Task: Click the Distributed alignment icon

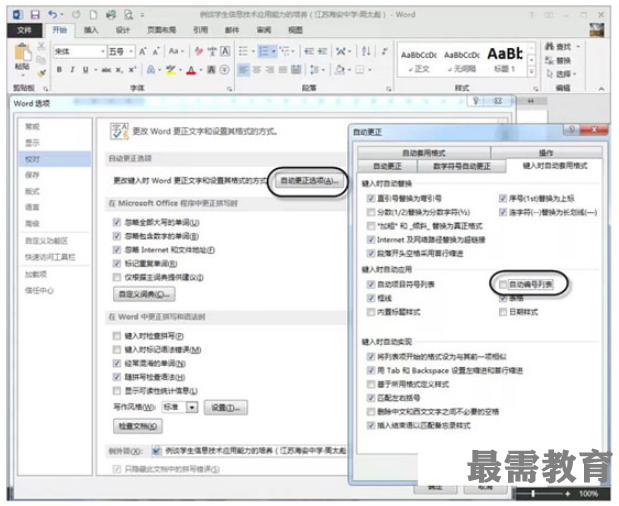Action: [296, 70]
